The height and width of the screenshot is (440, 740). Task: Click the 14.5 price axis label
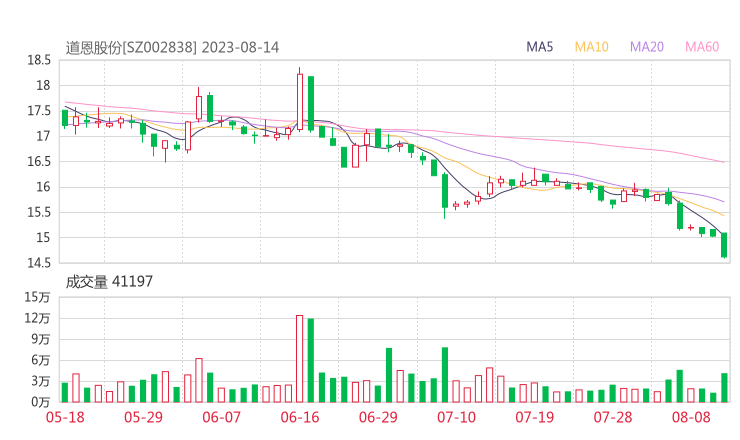[39, 263]
